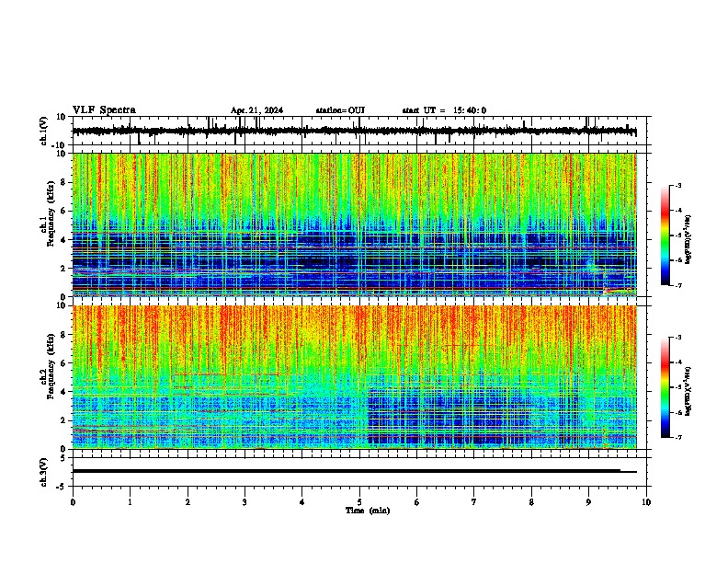This screenshot has height=563, width=728.
Task: Click the 'ch.1(V)' axis label
Action: point(44,131)
